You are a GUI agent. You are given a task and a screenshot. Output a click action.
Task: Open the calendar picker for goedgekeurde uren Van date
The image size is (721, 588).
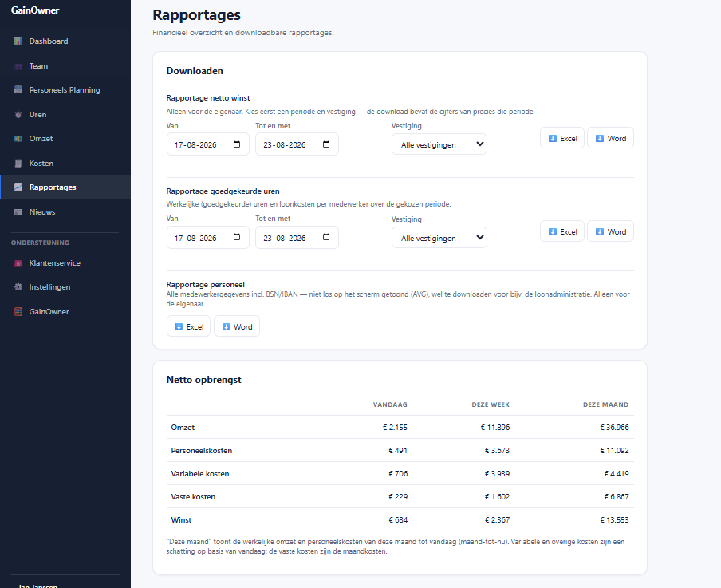237,238
